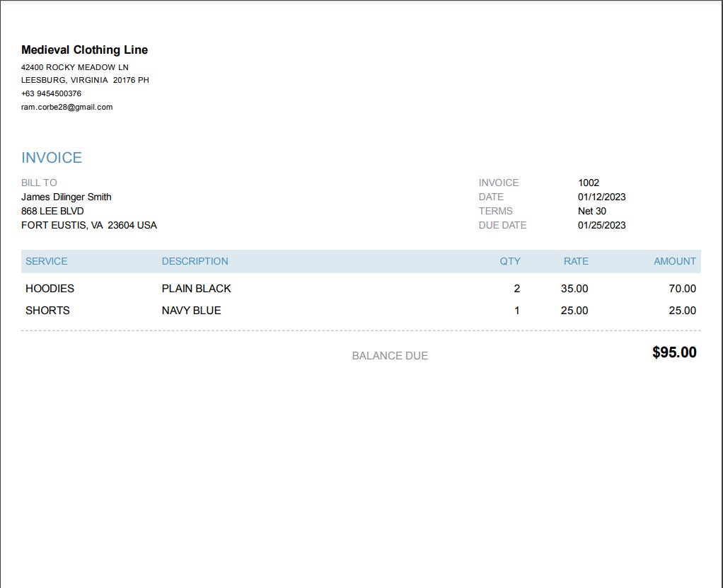Click the QTY column header
This screenshot has height=588, width=723.
(510, 262)
